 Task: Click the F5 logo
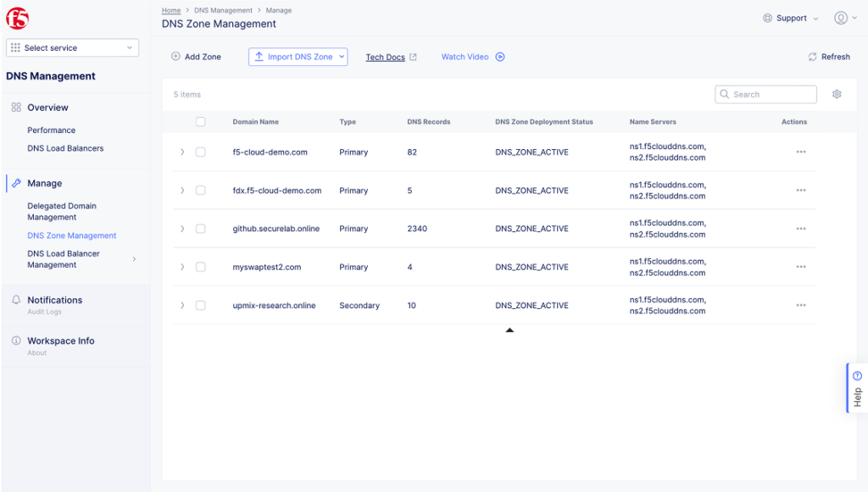click(x=17, y=19)
